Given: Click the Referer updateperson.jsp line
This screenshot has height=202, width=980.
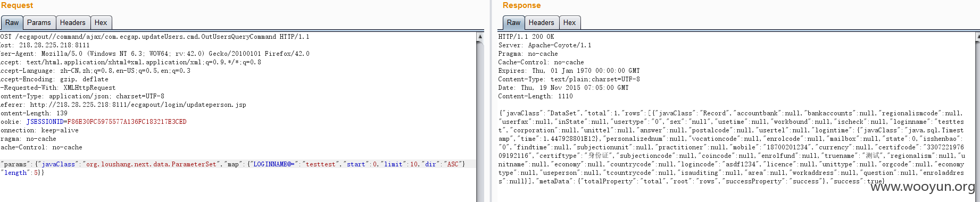Looking at the screenshot, I should pos(123,105).
